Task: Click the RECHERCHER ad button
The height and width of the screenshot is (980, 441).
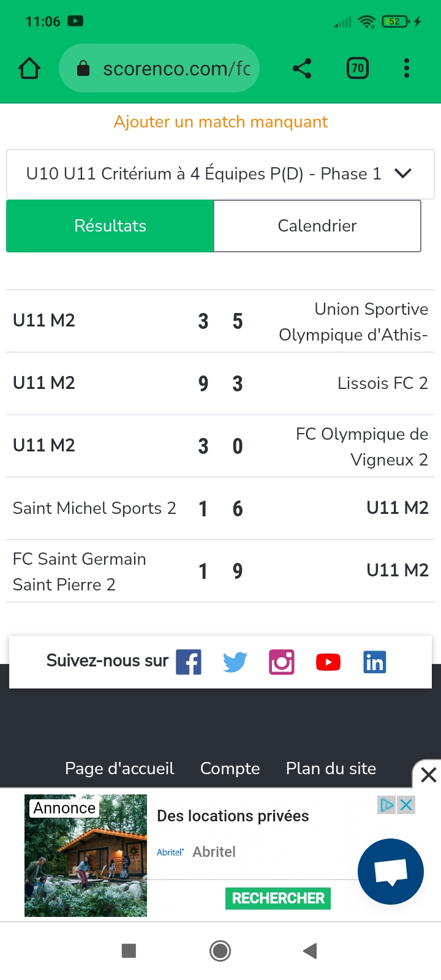Action: [x=278, y=899]
